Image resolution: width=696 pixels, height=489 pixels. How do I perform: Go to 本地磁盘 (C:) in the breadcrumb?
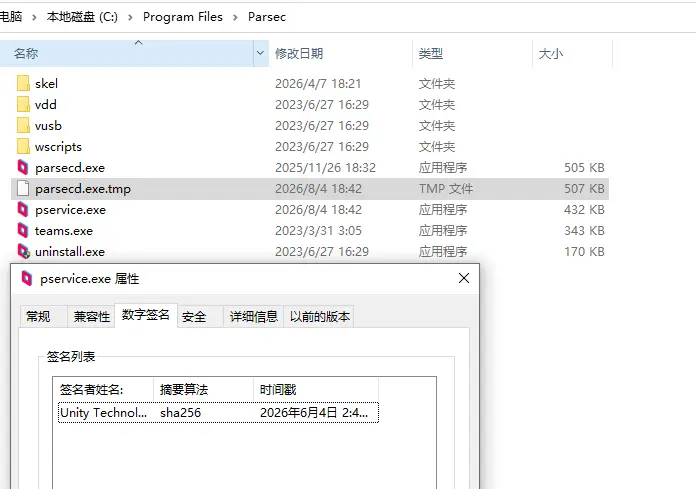[83, 17]
